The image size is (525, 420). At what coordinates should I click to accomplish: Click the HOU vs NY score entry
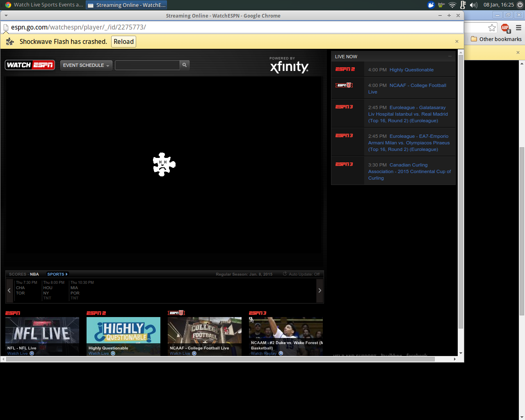[54, 290]
